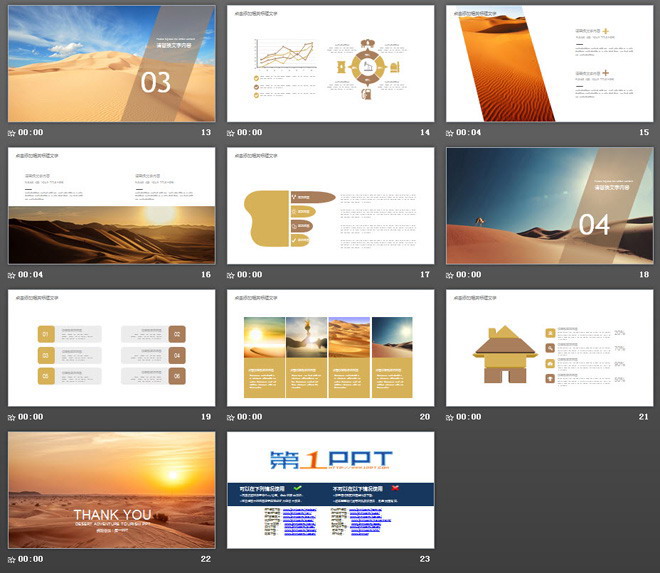Select slide 20 with four desert photos

(x=330, y=348)
